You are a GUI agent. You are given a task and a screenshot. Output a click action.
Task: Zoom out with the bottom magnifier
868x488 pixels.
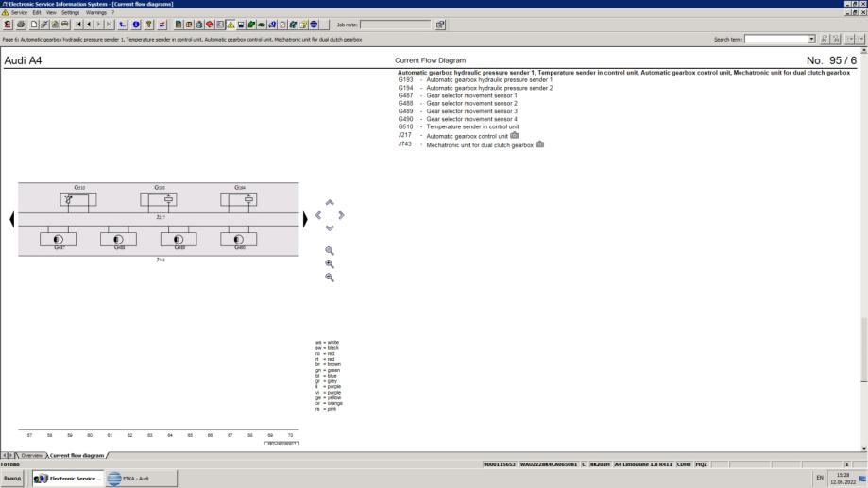(x=330, y=278)
